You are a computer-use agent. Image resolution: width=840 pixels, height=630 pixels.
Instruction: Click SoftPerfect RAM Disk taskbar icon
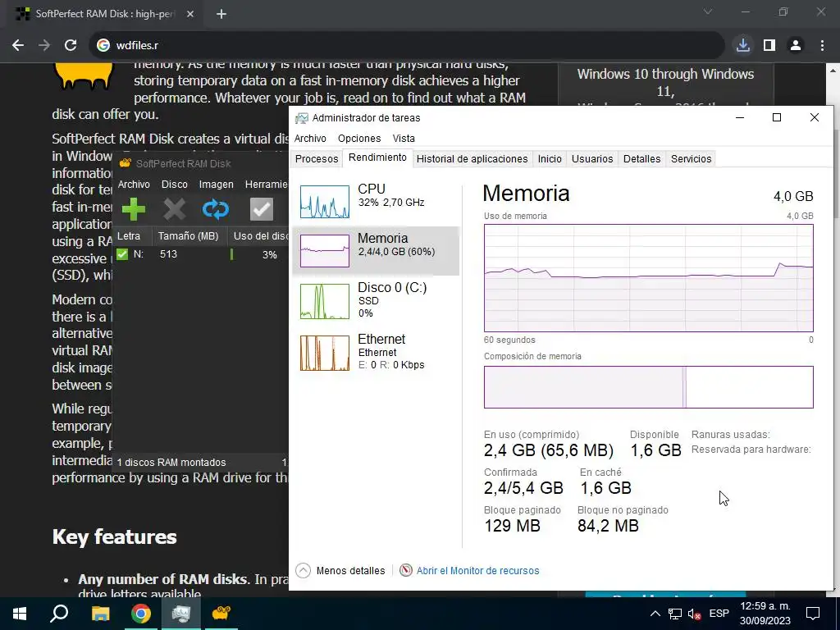click(221, 614)
